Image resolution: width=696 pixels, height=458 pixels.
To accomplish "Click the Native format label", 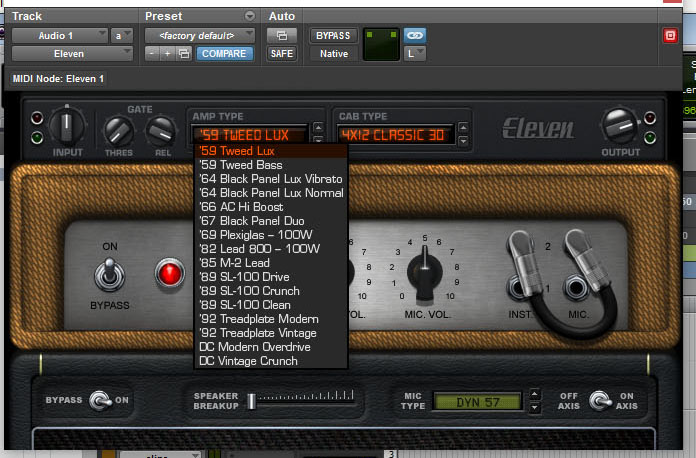I will point(334,54).
